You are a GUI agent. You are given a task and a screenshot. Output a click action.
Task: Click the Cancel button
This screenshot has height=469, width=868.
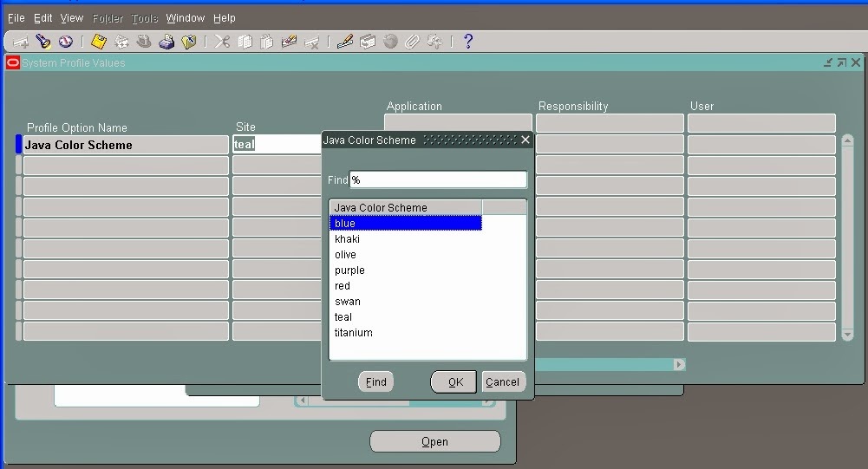point(503,382)
